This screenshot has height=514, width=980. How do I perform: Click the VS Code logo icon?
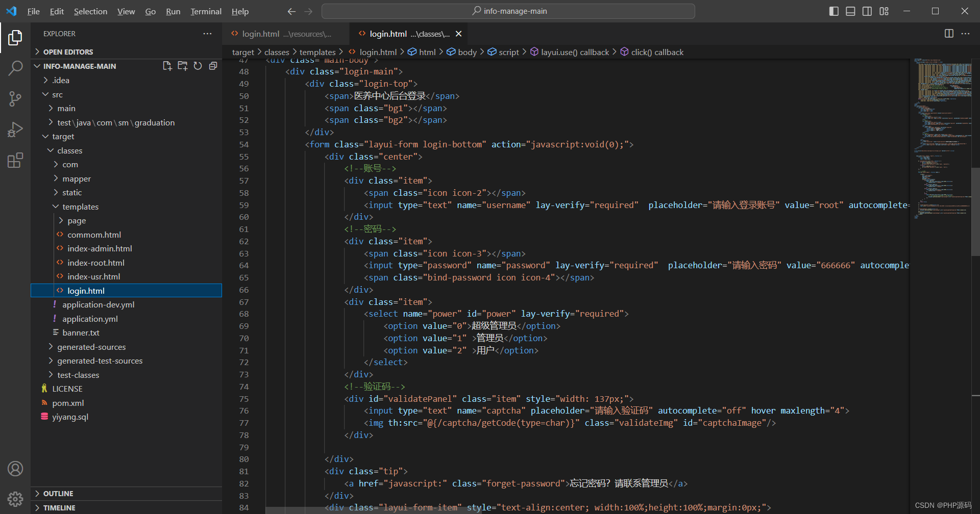(11, 11)
